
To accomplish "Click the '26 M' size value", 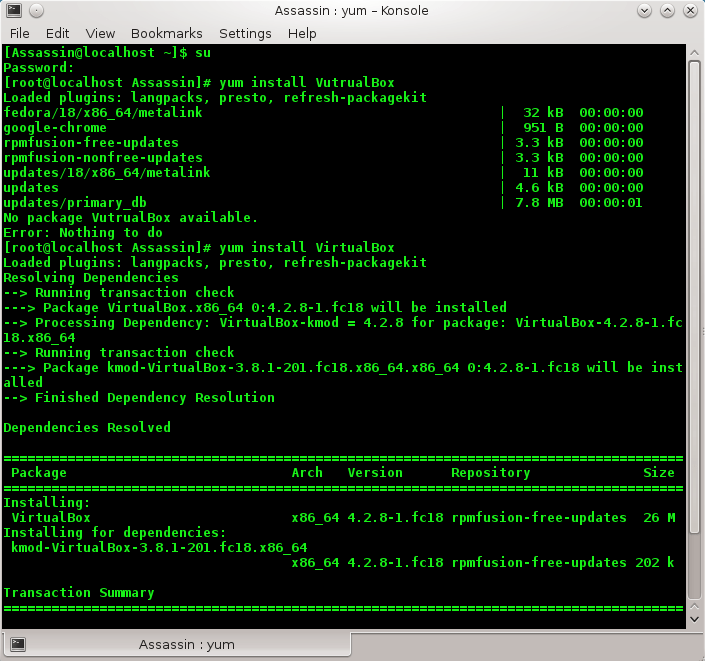I will [659, 518].
